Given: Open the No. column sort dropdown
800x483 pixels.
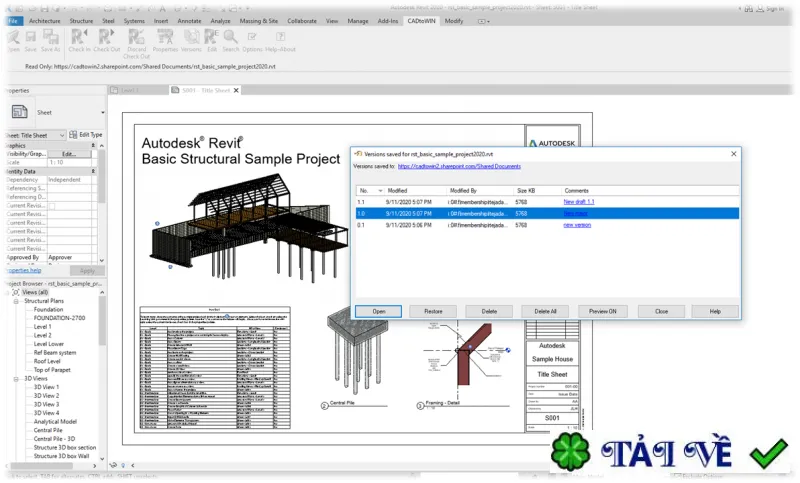Looking at the screenshot, I should point(380,191).
